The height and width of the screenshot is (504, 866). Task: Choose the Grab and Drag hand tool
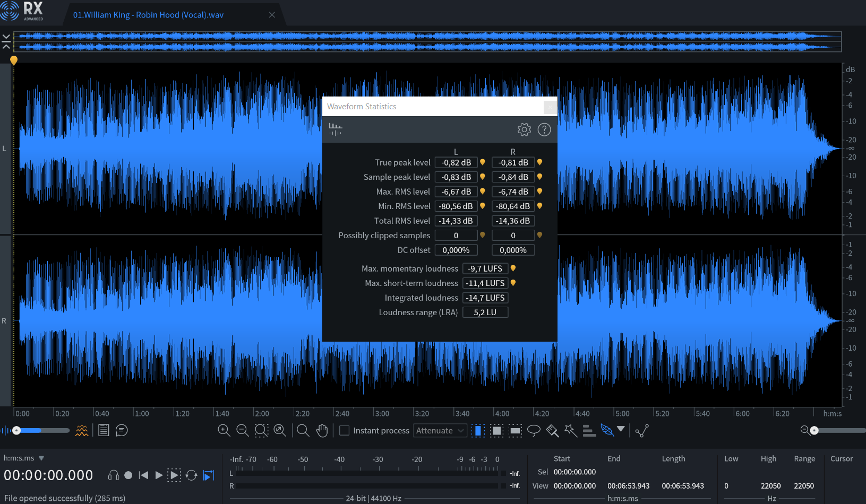322,431
